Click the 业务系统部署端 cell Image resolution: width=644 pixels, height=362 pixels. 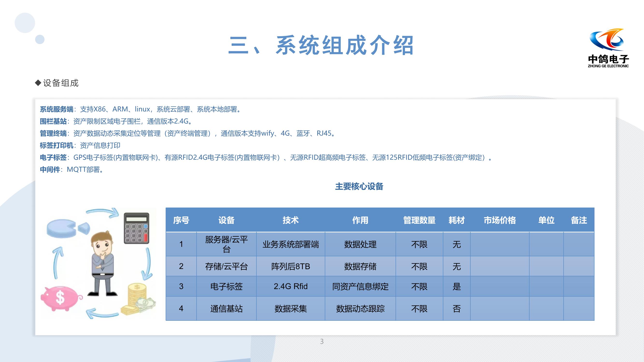click(291, 244)
